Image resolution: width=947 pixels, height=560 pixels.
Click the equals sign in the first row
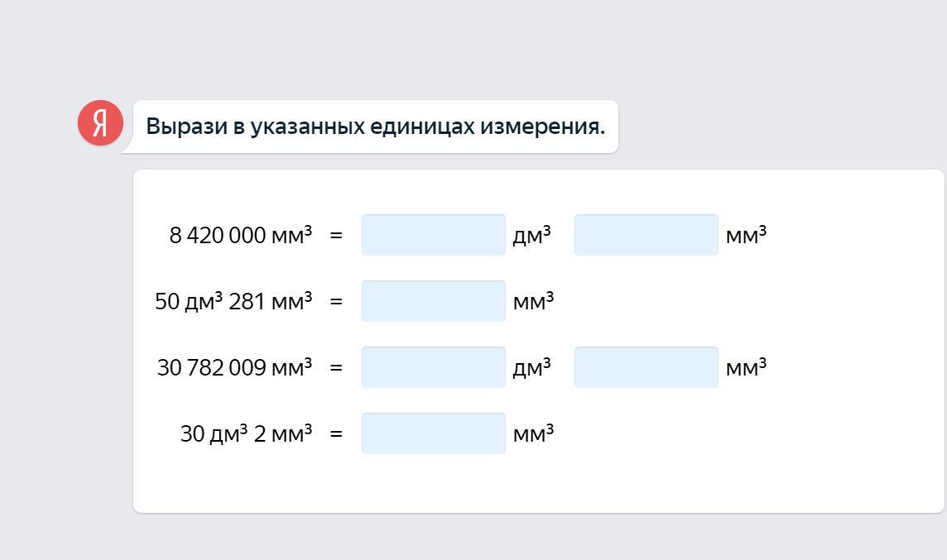pos(336,236)
